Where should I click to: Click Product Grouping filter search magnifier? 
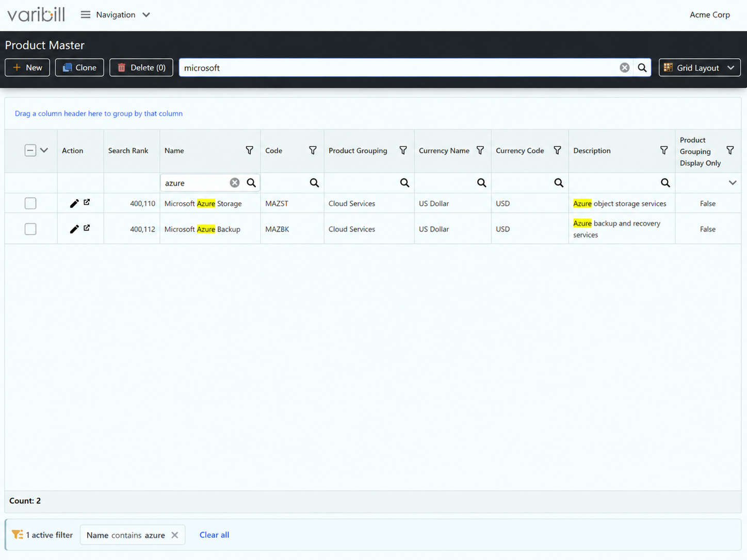[405, 183]
